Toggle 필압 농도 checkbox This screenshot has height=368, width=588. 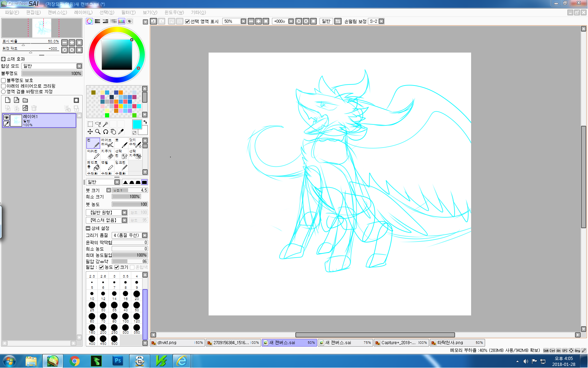click(101, 267)
